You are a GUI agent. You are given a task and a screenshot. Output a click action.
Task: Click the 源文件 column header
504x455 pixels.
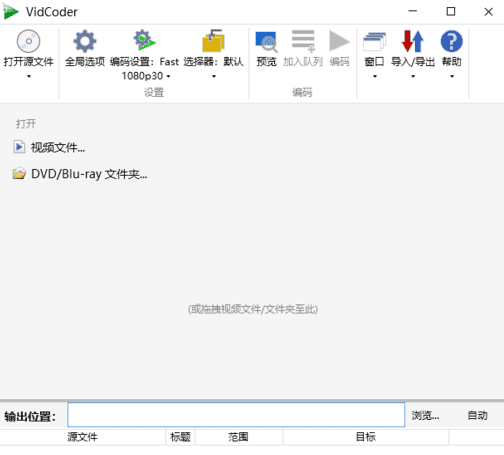coord(83,437)
